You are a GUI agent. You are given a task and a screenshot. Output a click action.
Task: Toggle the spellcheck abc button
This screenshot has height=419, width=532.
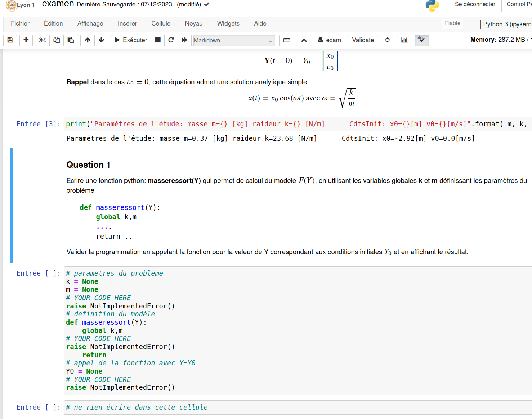coord(421,40)
